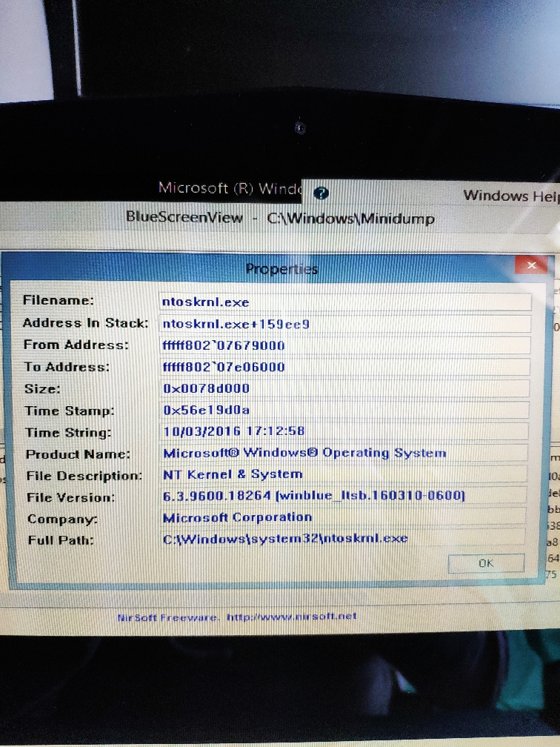Click the Filename: label

point(59,300)
